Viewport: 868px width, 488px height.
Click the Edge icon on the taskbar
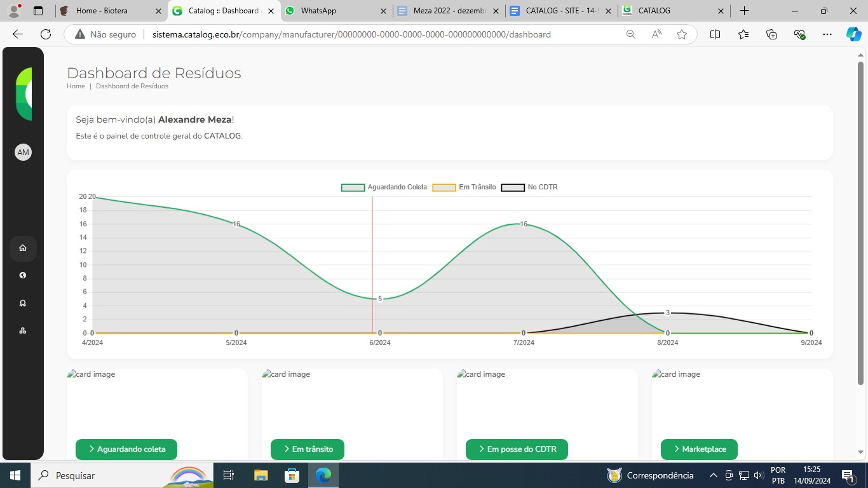[x=323, y=475]
